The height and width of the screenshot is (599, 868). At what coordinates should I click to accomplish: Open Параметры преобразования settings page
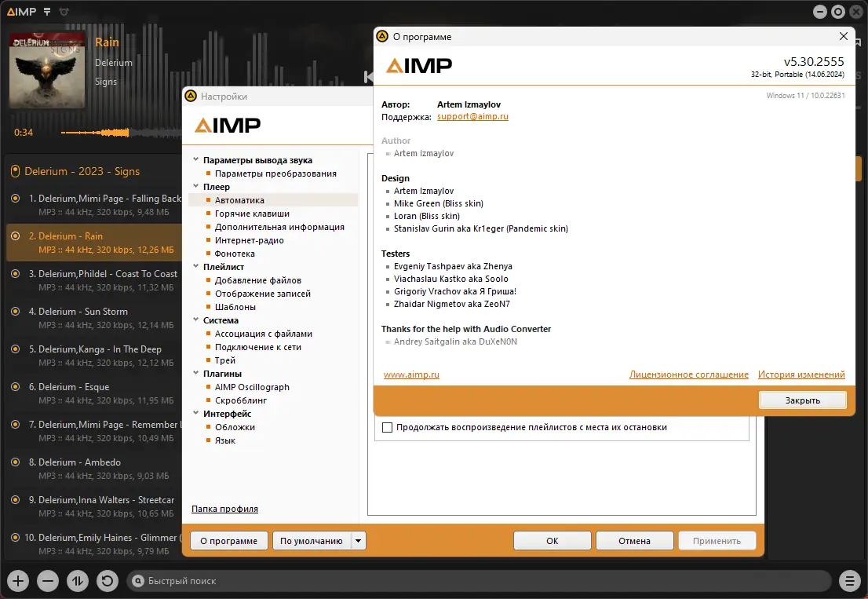(275, 173)
